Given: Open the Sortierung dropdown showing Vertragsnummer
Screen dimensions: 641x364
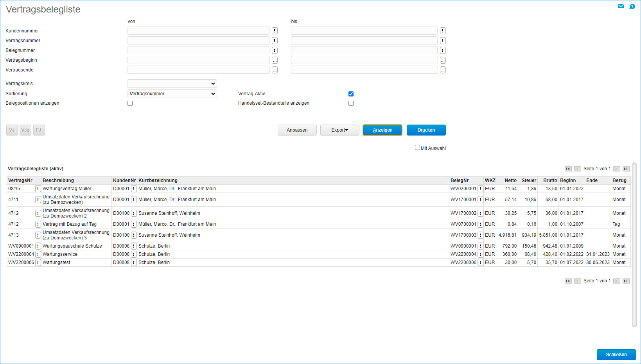Looking at the screenshot, I should 172,94.
